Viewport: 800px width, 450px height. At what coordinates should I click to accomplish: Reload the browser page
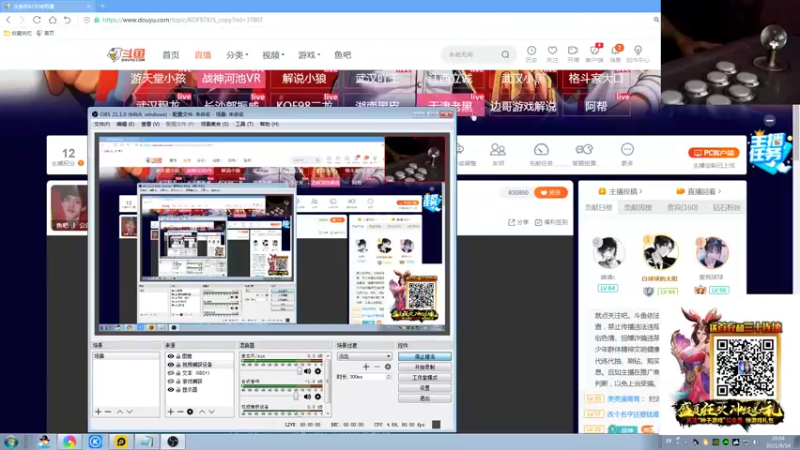tap(37, 20)
